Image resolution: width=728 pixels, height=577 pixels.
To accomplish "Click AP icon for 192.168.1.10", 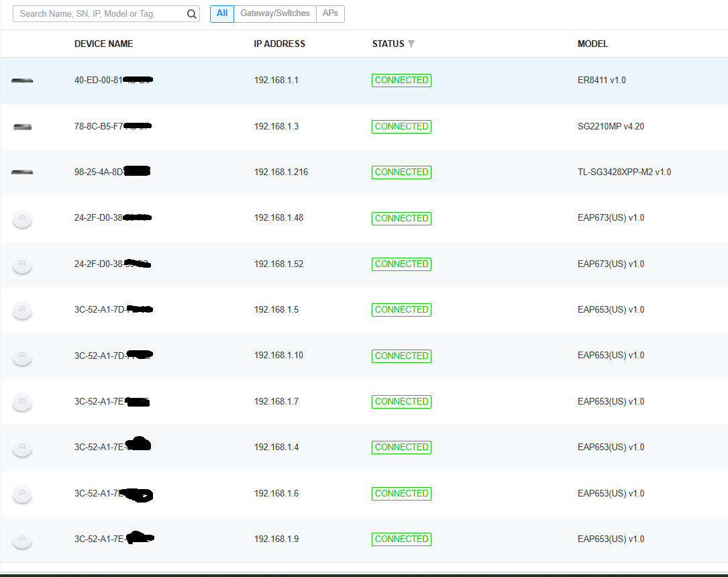I will point(22,356).
